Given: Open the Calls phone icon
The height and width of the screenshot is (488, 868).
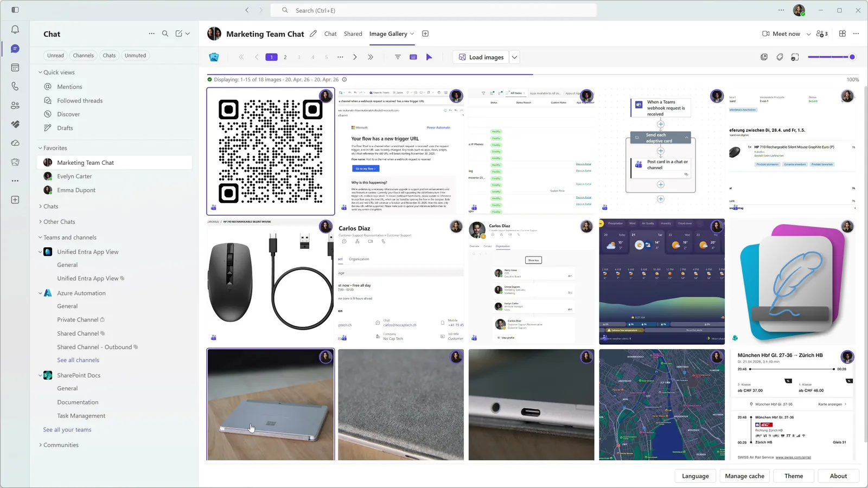Looking at the screenshot, I should click(15, 86).
